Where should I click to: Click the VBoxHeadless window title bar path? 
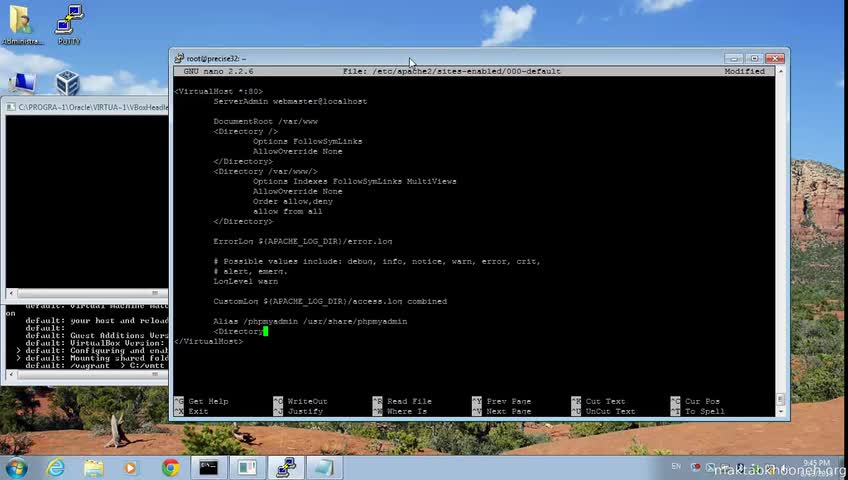coord(93,107)
